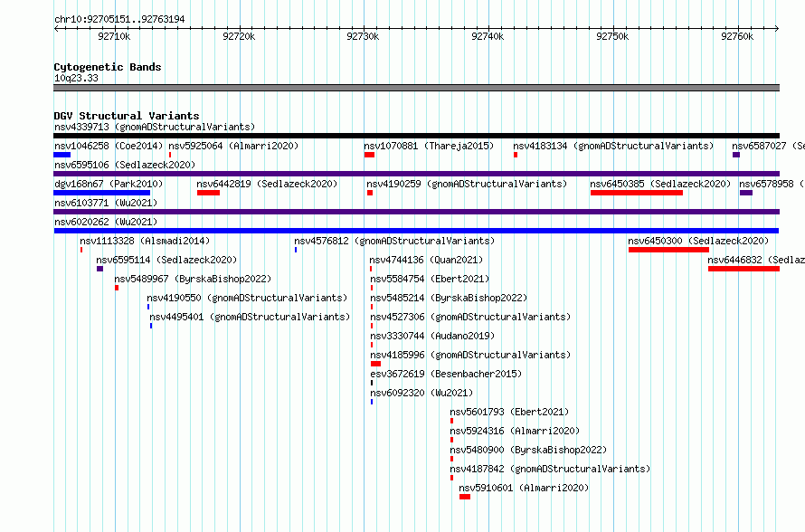Screen dimensions: 805x532
Task: Click red bar under nsv6450300
Action: click(668, 250)
